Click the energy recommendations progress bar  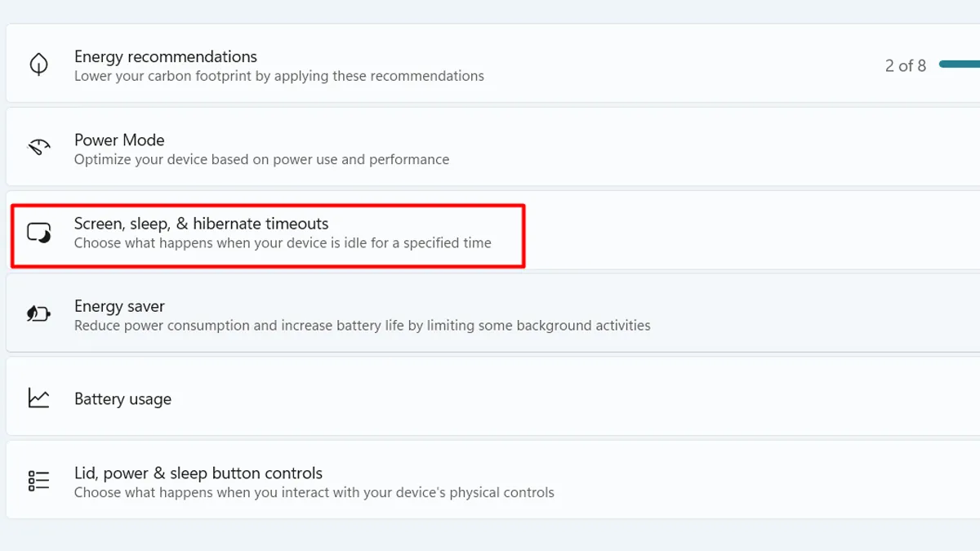pyautogui.click(x=960, y=64)
